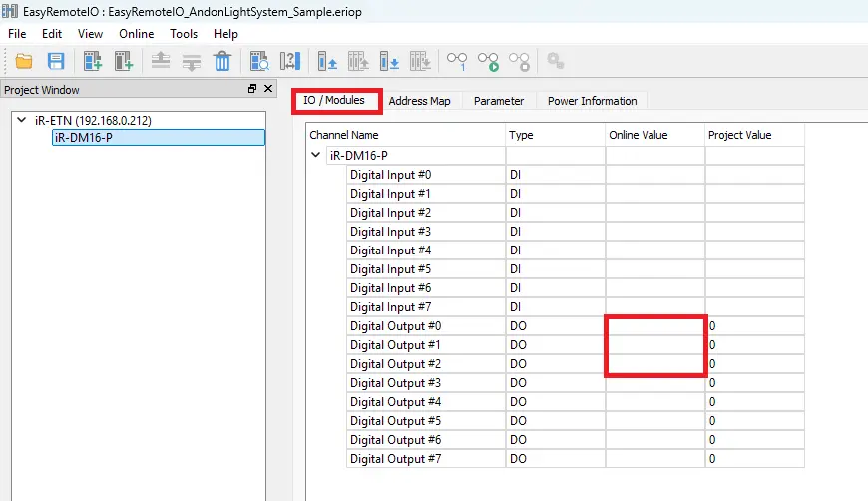
Task: Click the gray add module icon
Action: pos(124,61)
